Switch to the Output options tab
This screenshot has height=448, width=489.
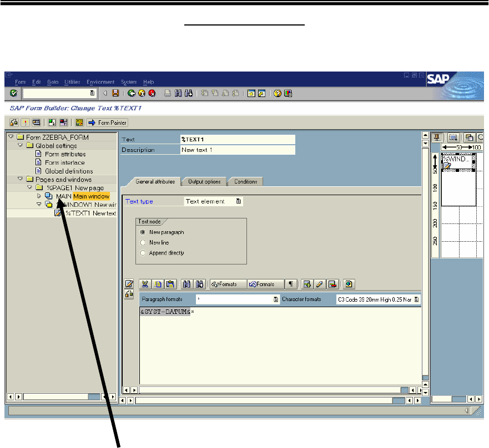pos(204,181)
